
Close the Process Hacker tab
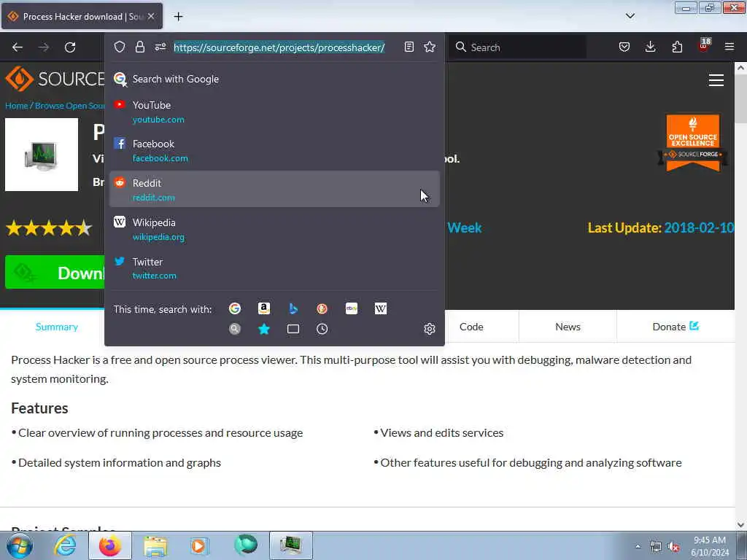tap(151, 16)
